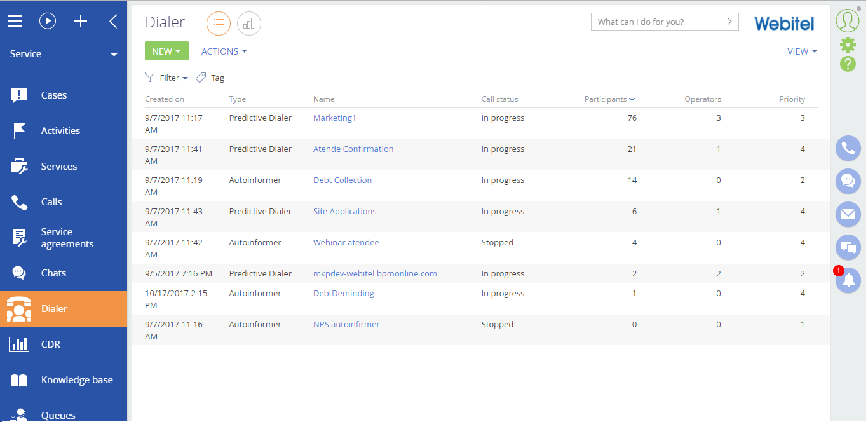Open the Knowledge base section
868x422 pixels.
pos(76,379)
